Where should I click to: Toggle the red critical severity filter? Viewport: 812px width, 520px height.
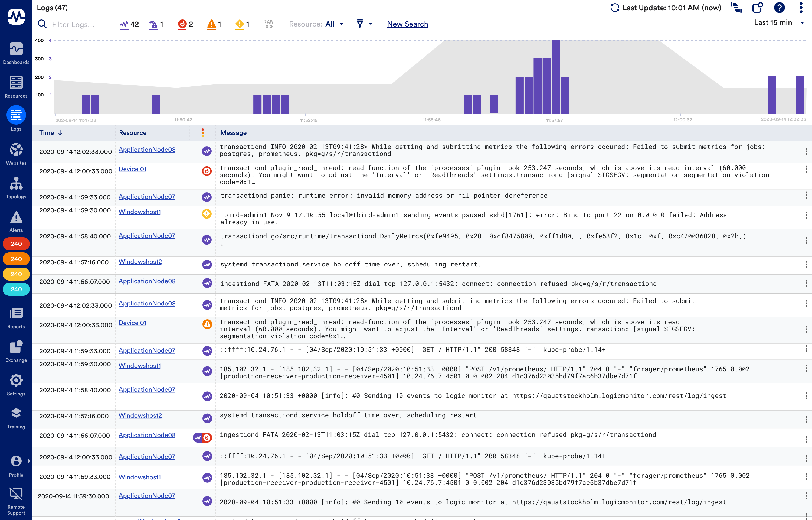click(185, 24)
